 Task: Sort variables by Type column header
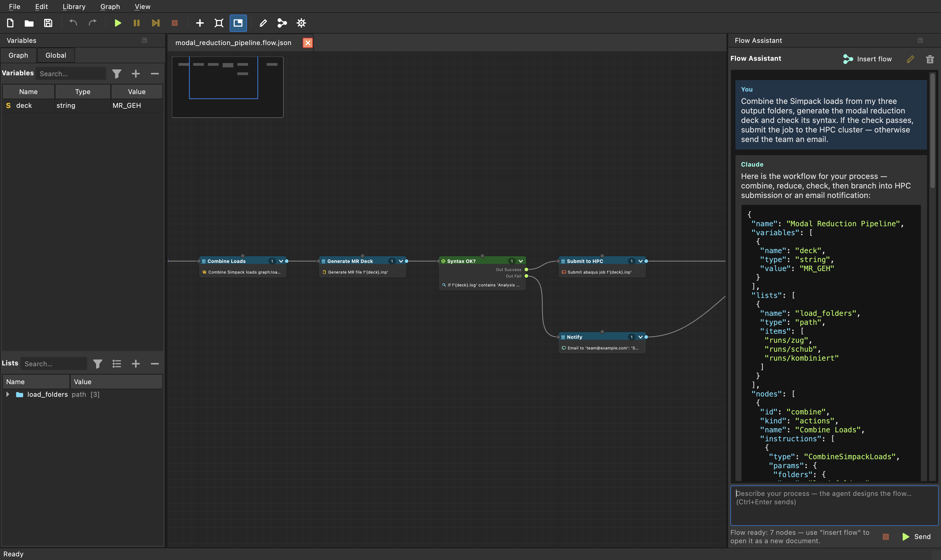pyautogui.click(x=83, y=92)
